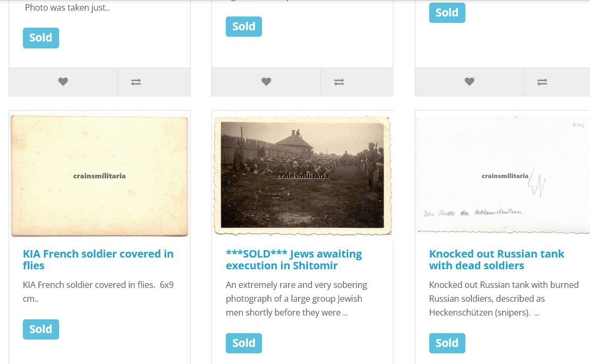Click the compare arrows icon above Shitomir photo

click(x=339, y=82)
